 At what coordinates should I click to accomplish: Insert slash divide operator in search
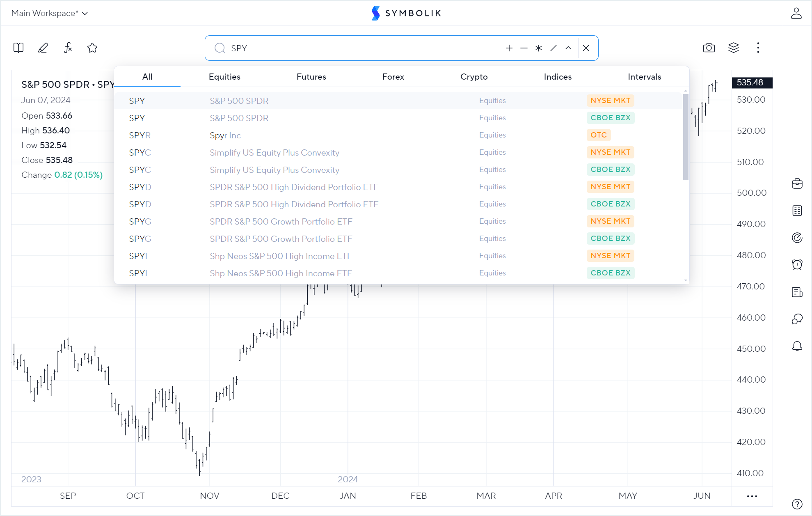point(554,48)
